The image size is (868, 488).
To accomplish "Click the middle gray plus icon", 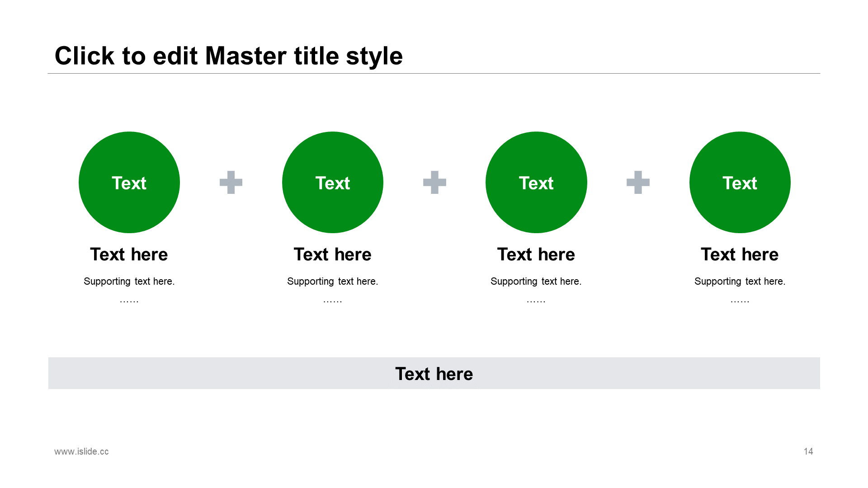I will coord(434,182).
